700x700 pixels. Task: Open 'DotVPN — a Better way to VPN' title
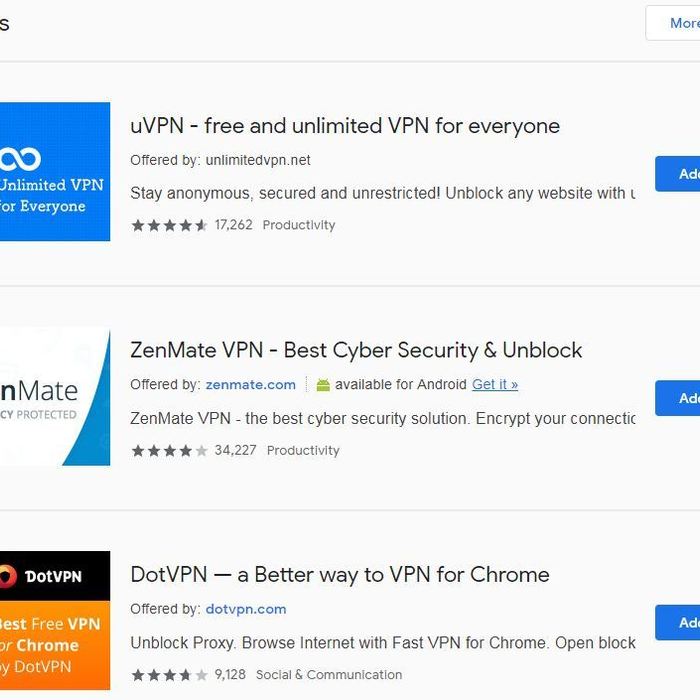340,575
